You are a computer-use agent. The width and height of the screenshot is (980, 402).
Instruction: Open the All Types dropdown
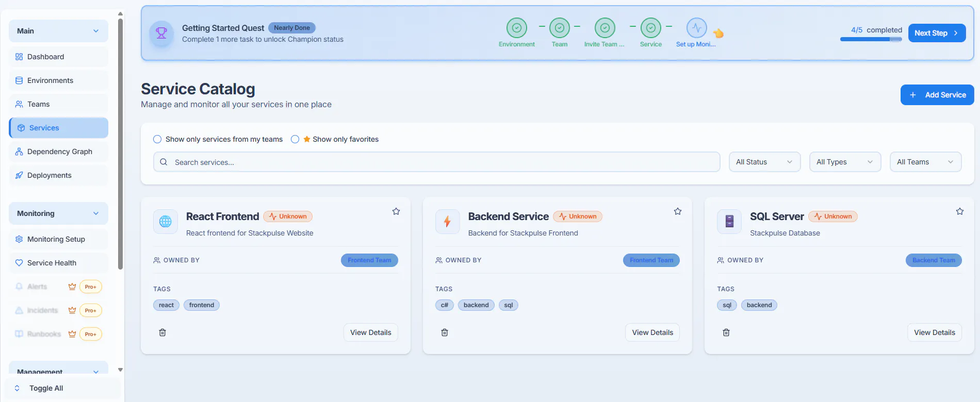pyautogui.click(x=845, y=162)
